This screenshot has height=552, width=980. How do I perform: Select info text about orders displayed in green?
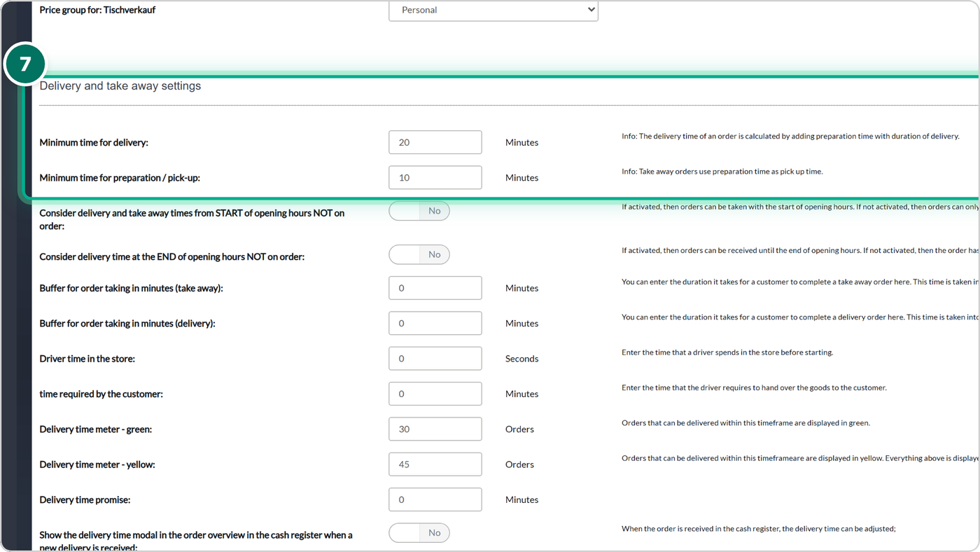746,423
